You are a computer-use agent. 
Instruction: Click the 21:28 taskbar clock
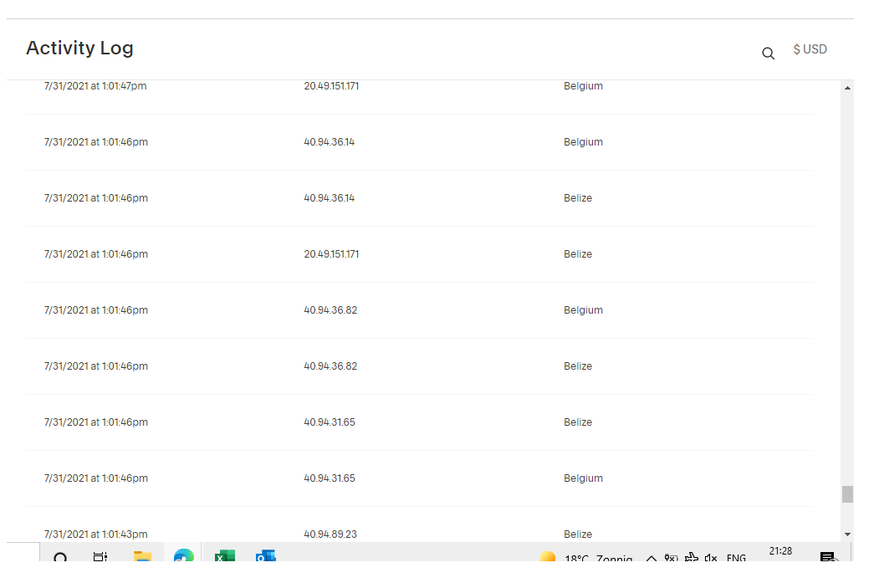click(780, 551)
